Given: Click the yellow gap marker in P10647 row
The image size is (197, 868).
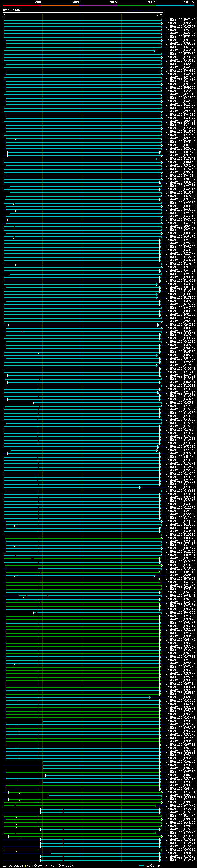Looking at the screenshot, I should tap(15, 265).
